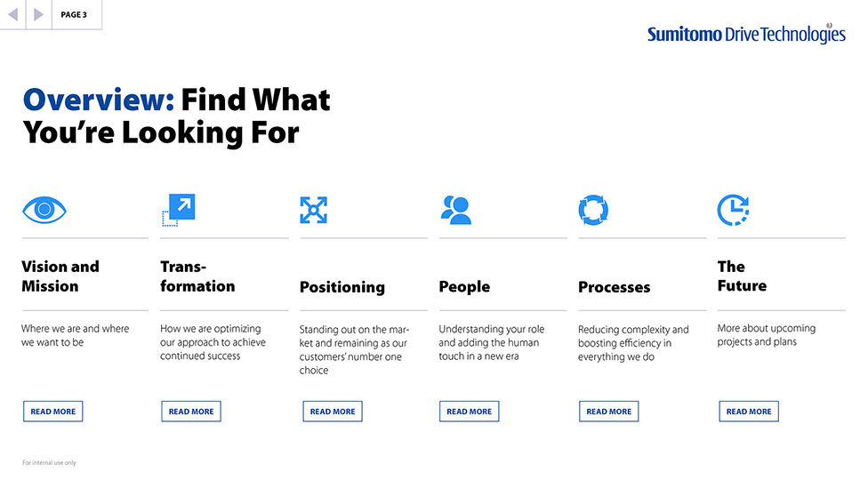Go to the next page arrow

pyautogui.click(x=38, y=14)
